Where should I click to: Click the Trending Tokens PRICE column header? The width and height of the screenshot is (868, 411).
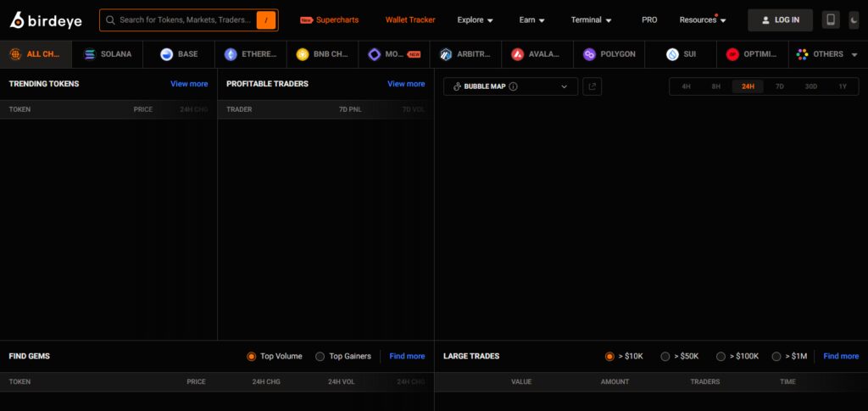142,109
